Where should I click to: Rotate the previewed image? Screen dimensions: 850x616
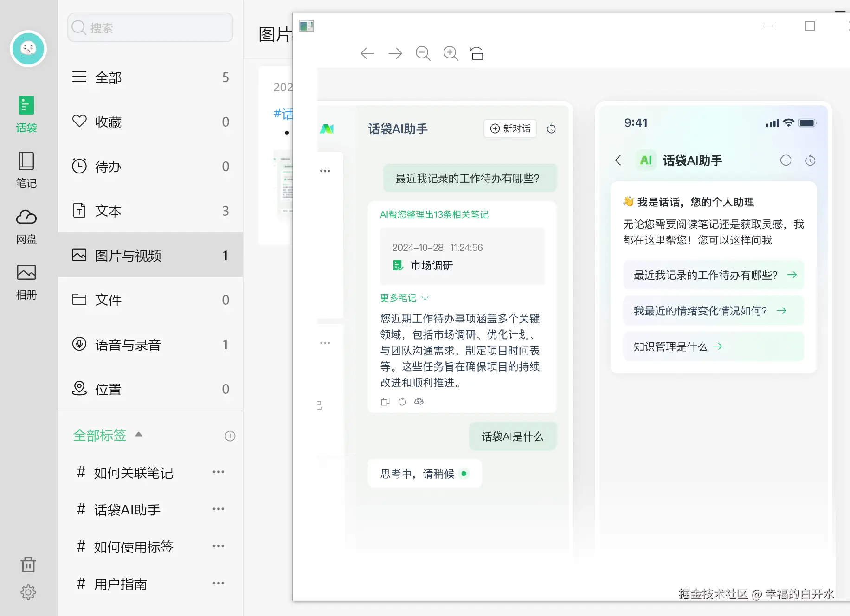pyautogui.click(x=477, y=53)
